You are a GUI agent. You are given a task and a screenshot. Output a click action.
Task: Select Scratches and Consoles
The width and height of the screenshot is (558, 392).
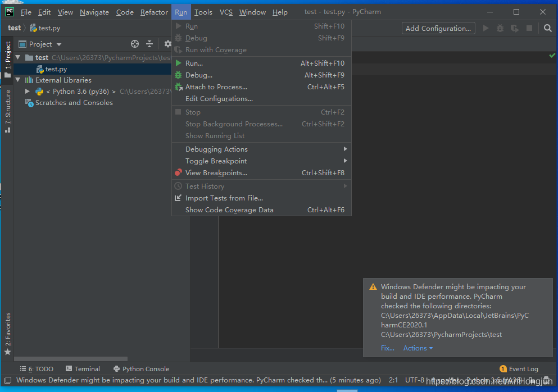coord(74,103)
